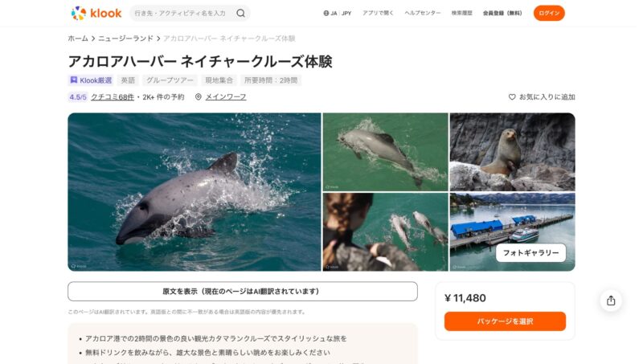Select アプリで開く in the header
The height and width of the screenshot is (364, 643).
click(378, 13)
